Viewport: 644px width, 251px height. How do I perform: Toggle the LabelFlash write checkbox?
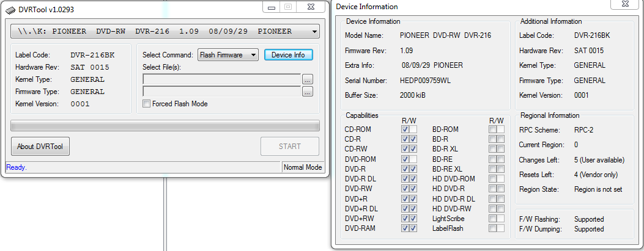[x=500, y=228]
